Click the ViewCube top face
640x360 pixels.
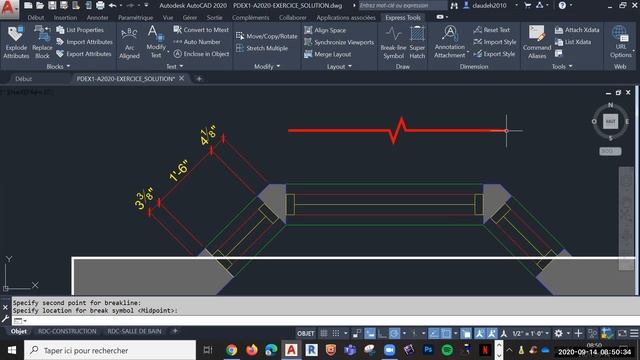pos(610,121)
